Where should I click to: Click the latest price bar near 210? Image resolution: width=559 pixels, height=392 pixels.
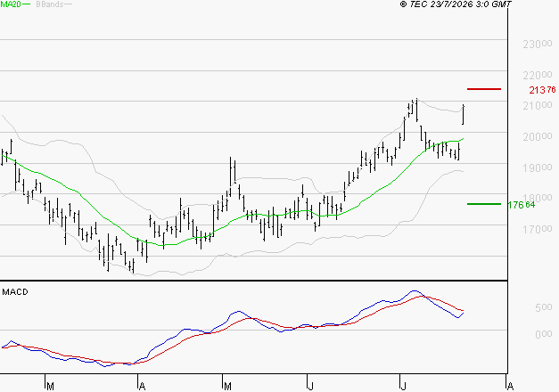point(463,114)
